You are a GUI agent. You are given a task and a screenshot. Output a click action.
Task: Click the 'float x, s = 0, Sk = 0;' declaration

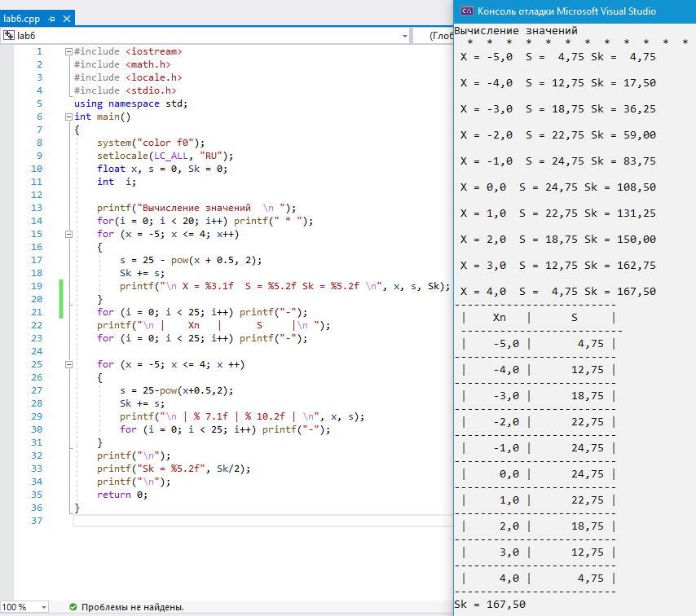click(x=162, y=169)
